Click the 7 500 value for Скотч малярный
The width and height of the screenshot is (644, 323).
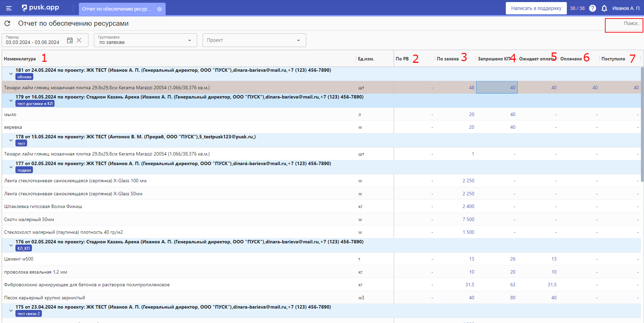(468, 219)
